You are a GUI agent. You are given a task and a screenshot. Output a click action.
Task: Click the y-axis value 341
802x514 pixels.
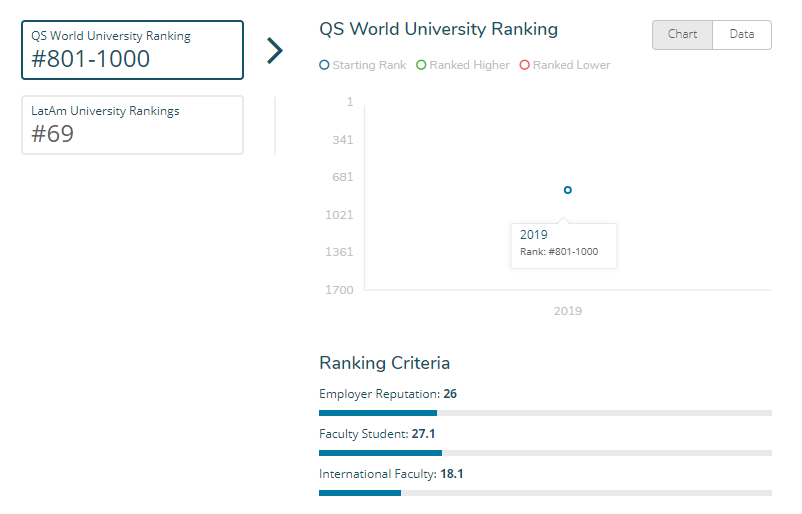point(343,140)
